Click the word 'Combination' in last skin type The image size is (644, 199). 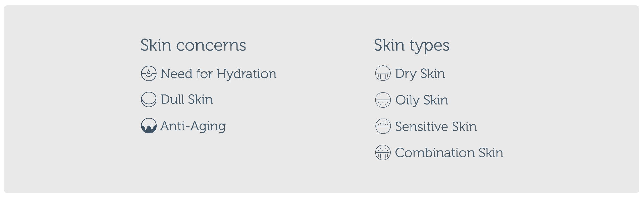pyautogui.click(x=434, y=152)
